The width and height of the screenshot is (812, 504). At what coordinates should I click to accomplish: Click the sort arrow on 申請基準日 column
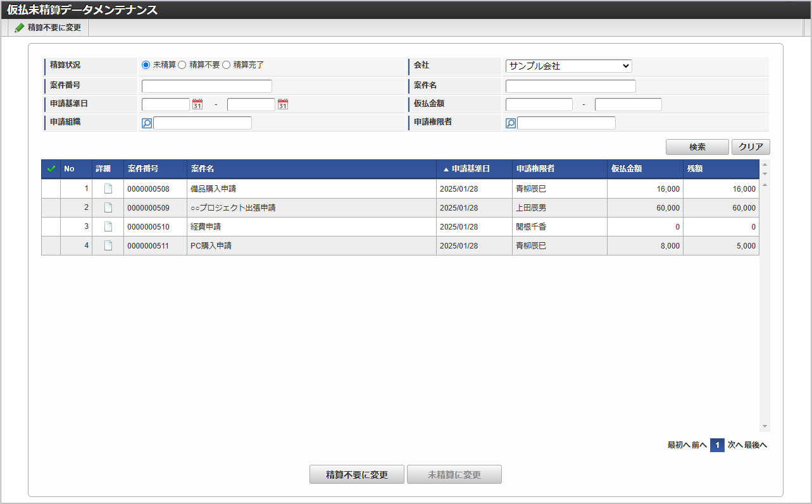446,168
